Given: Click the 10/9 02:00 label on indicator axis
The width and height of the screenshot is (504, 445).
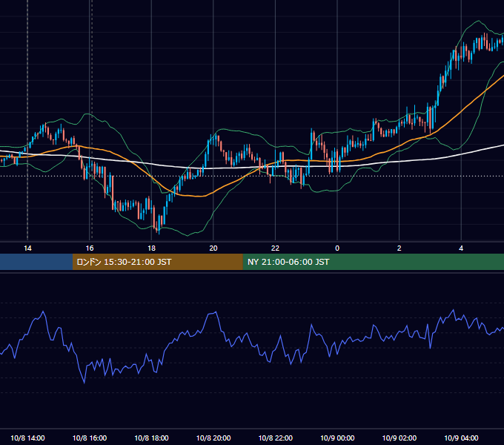Looking at the screenshot, I should 399,438.
